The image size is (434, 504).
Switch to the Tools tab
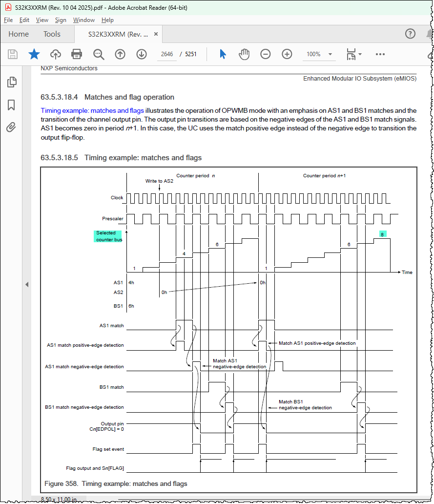pyautogui.click(x=52, y=34)
